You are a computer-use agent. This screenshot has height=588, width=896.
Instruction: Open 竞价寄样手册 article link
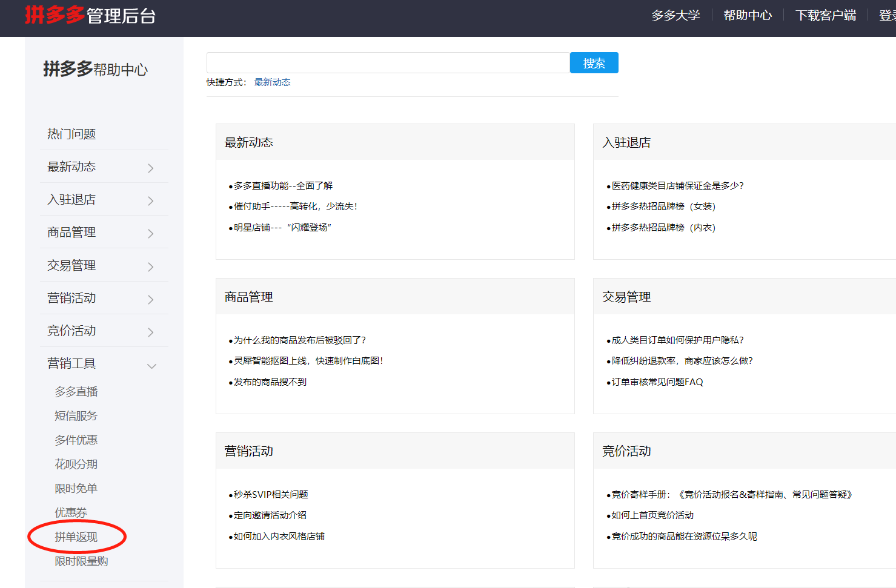(732, 495)
